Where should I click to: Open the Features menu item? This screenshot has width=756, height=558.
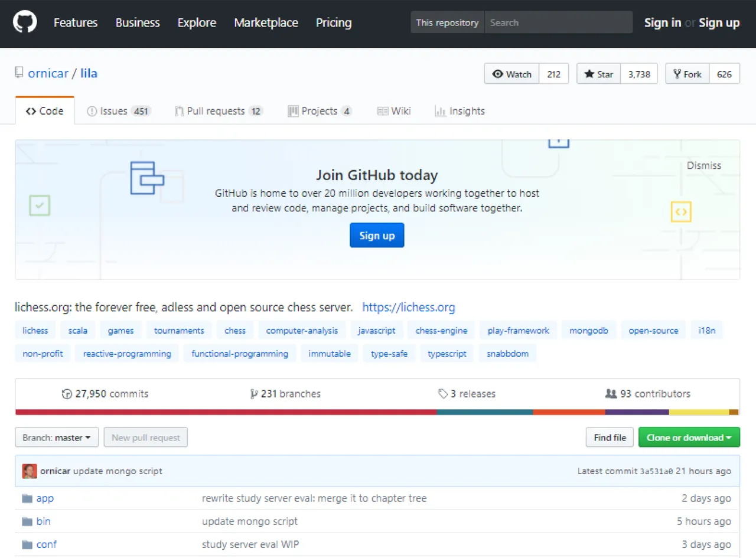point(76,22)
